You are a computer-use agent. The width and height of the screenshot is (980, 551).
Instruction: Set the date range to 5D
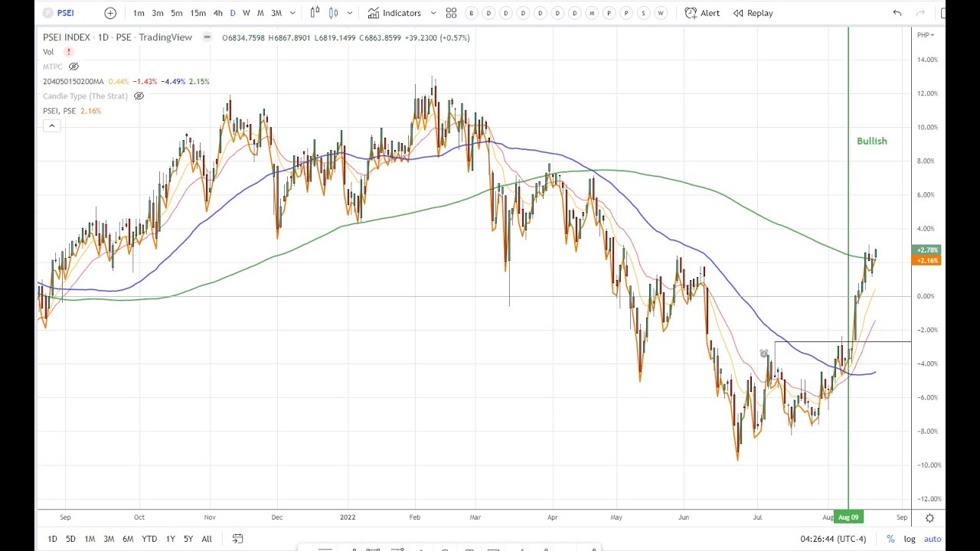tap(70, 539)
